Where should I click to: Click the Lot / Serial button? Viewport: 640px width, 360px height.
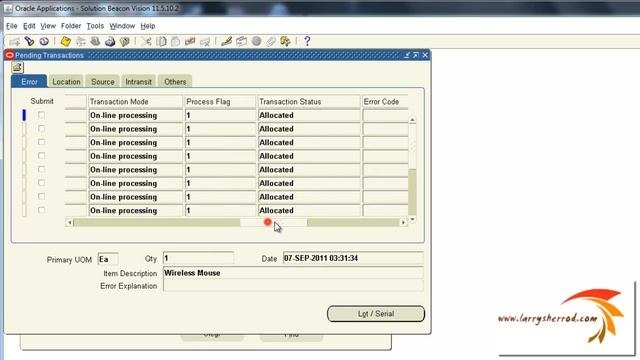[x=376, y=314]
